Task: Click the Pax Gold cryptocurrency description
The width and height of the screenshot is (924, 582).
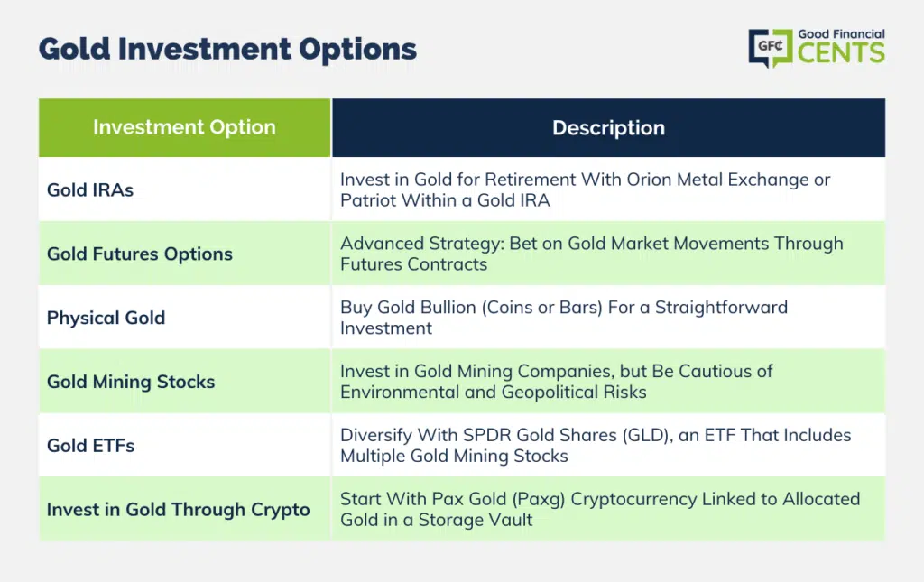Action: tap(600, 510)
